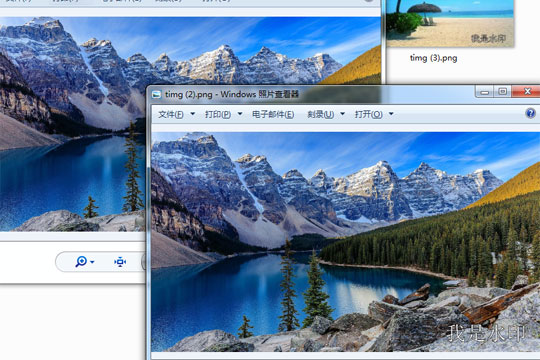Click the blue help question mark icon
The image size is (540, 360).
(x=531, y=113)
